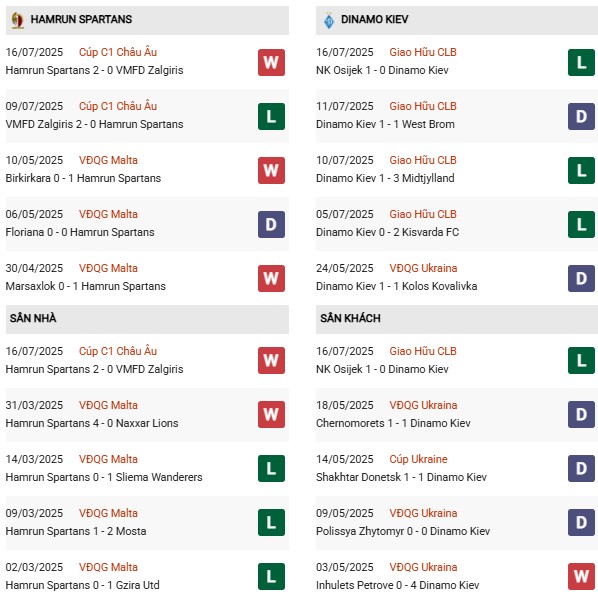598x600 pixels.
Task: Select the Dinamo Kiev 1 - 1 Kolos Kovalivka result
Action: click(396, 286)
